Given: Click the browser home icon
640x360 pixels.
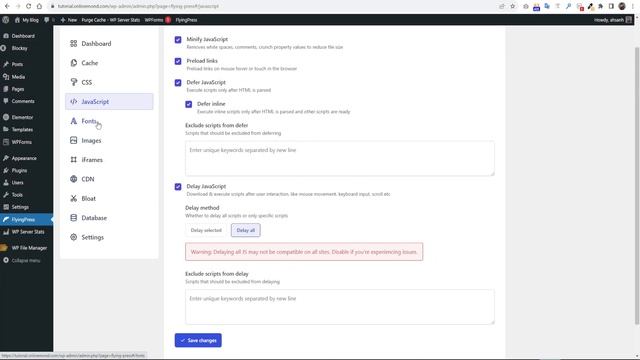Looking at the screenshot, I should (x=39, y=6).
